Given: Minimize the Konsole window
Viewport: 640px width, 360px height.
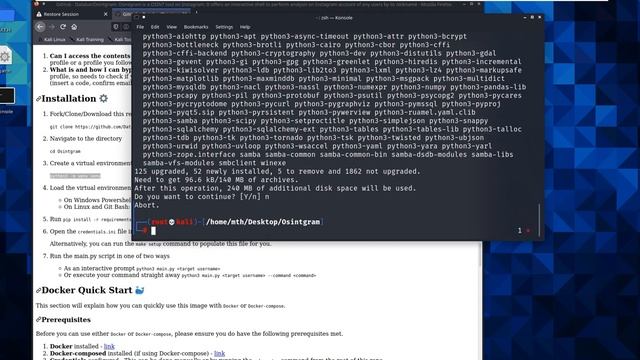Looking at the screenshot, I should pyautogui.click(x=524, y=18).
